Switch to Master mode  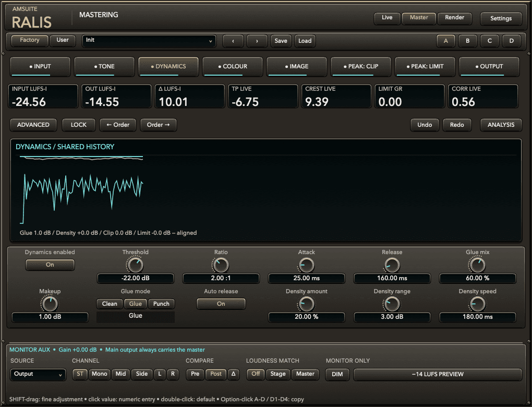(x=419, y=18)
